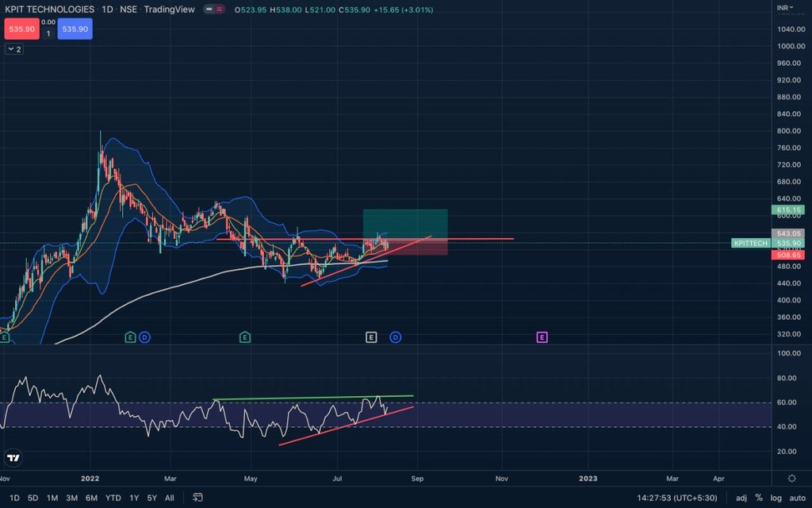Click the TradingView logo icon

click(x=13, y=458)
